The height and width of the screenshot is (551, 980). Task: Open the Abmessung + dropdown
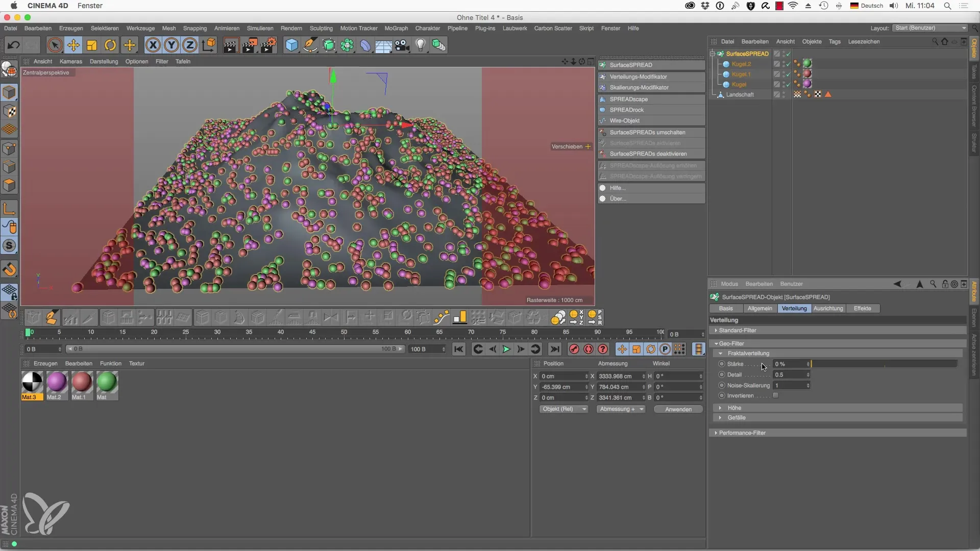(x=621, y=409)
